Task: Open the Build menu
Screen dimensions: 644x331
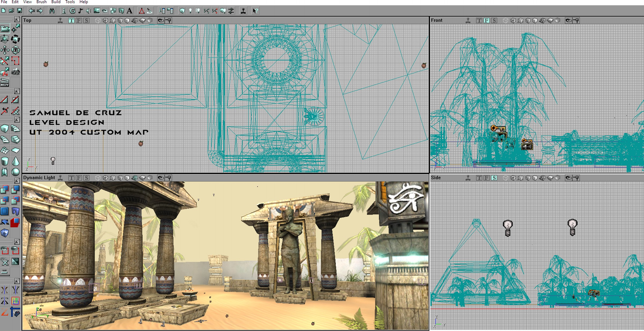Action: point(56,2)
